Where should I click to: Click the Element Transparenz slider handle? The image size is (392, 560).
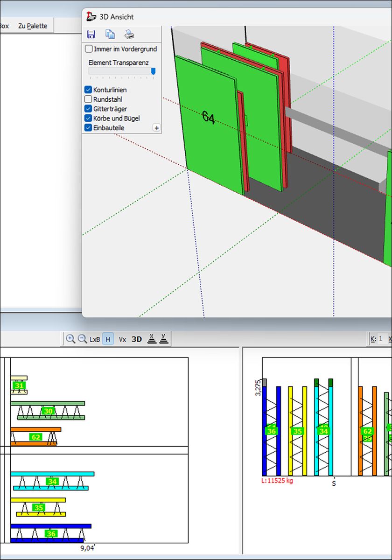[153, 71]
